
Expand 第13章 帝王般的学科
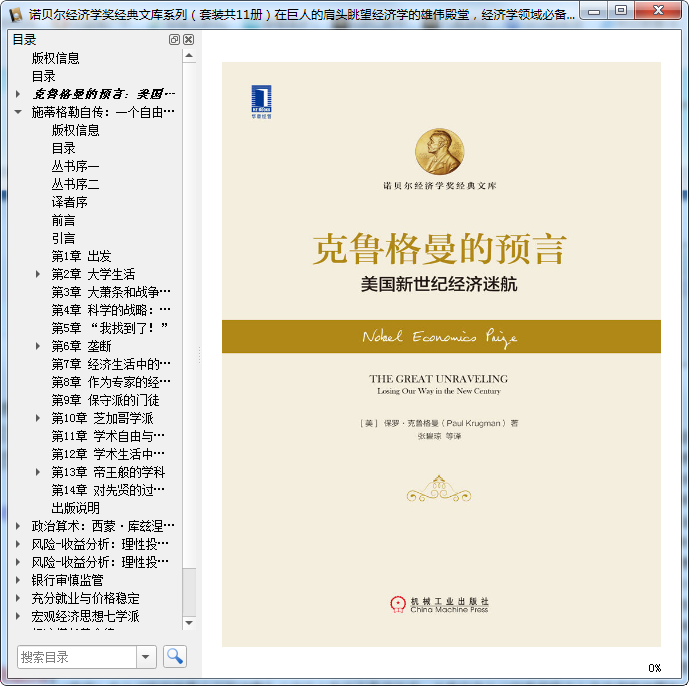point(38,472)
